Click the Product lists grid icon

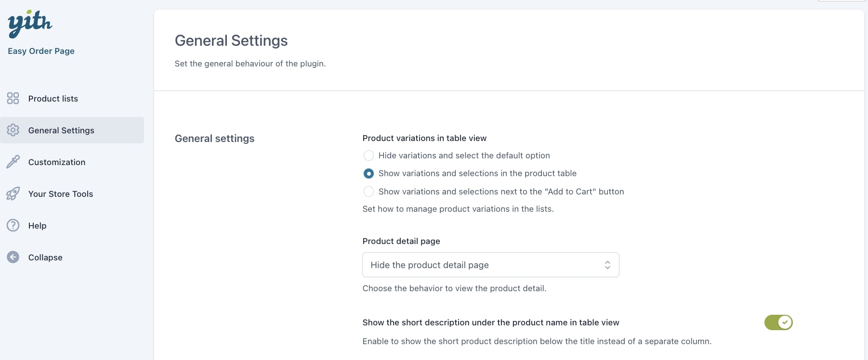point(13,98)
